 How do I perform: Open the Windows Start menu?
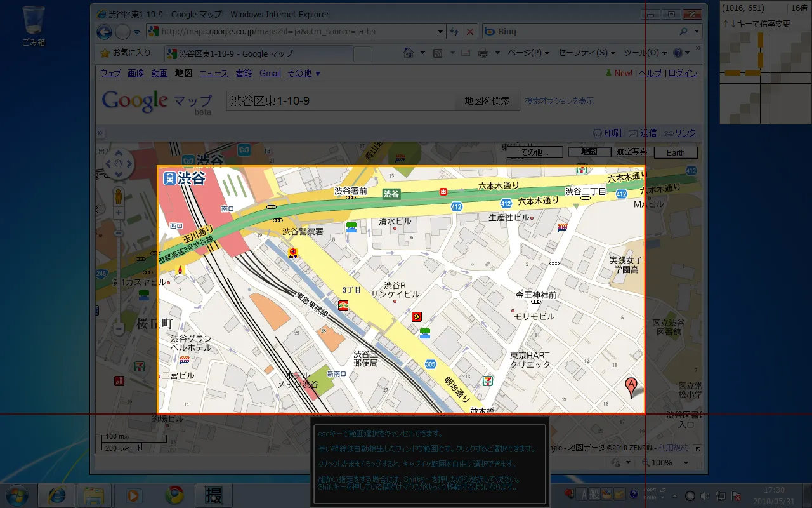(16, 495)
